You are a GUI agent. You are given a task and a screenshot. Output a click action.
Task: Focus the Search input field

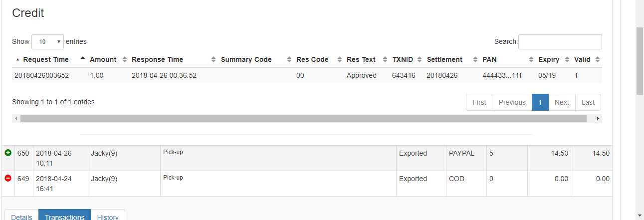click(560, 42)
